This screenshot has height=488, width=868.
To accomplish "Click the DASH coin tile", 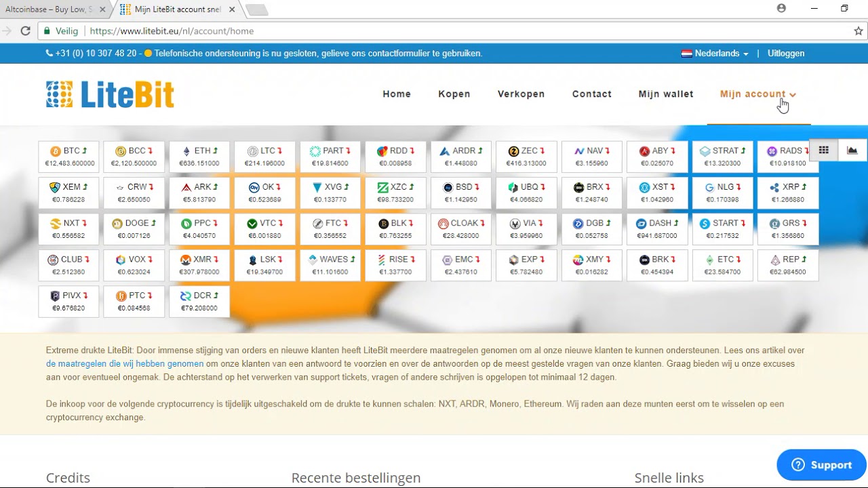I will (658, 229).
